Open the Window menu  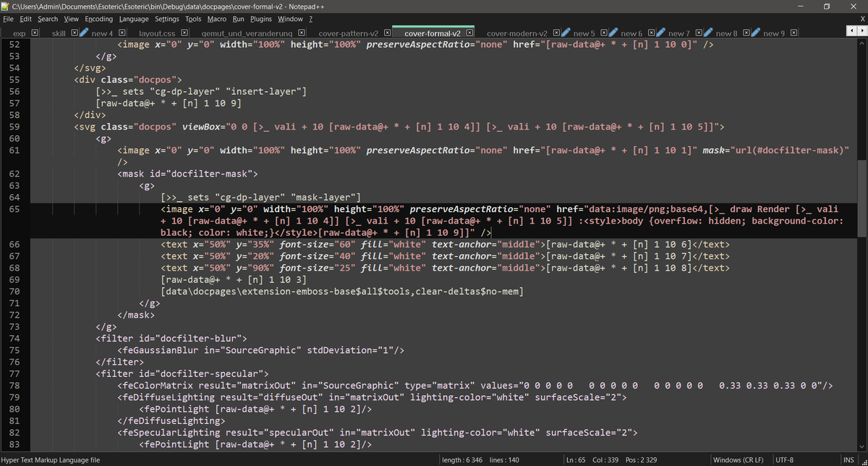291,19
